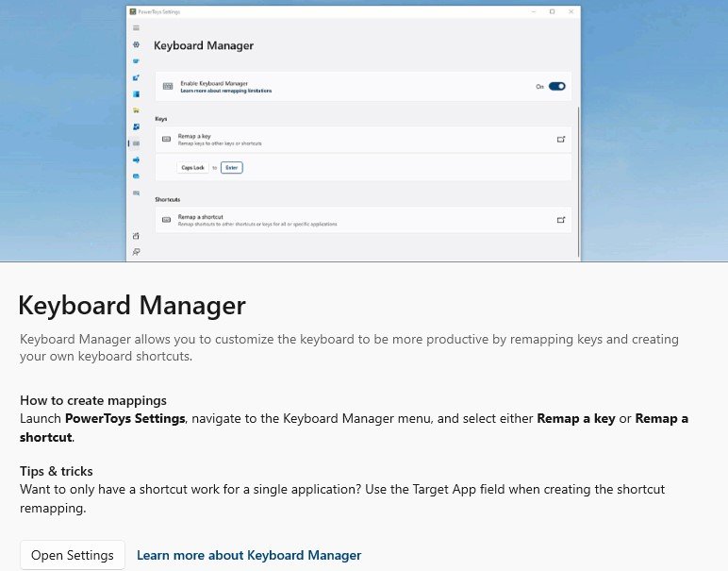Click the Tips & tricks heading
Viewport: 728px width, 571px height.
[57, 471]
